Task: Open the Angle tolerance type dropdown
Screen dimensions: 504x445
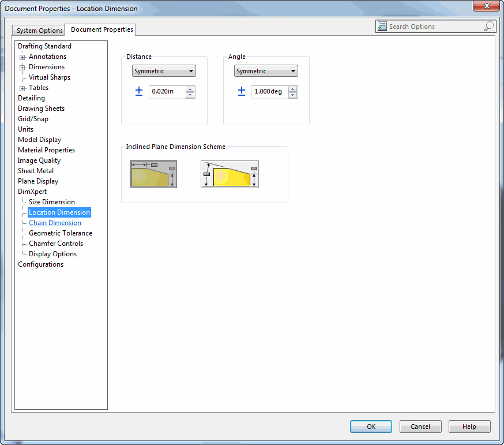Action: click(x=266, y=71)
